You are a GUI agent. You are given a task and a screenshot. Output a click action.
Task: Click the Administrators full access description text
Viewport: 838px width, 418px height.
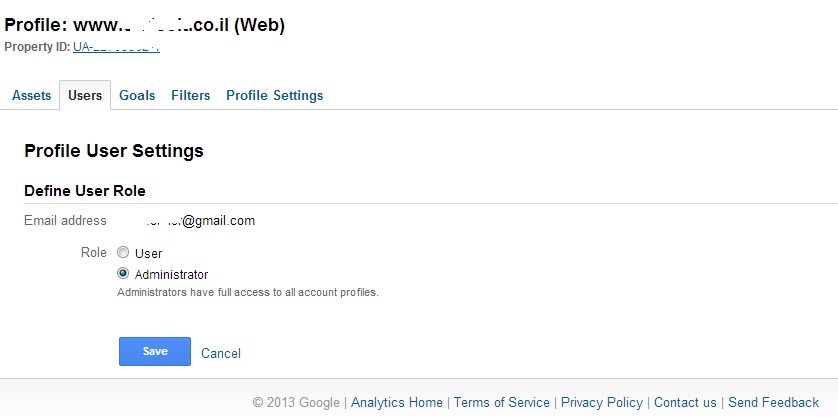[247, 293]
